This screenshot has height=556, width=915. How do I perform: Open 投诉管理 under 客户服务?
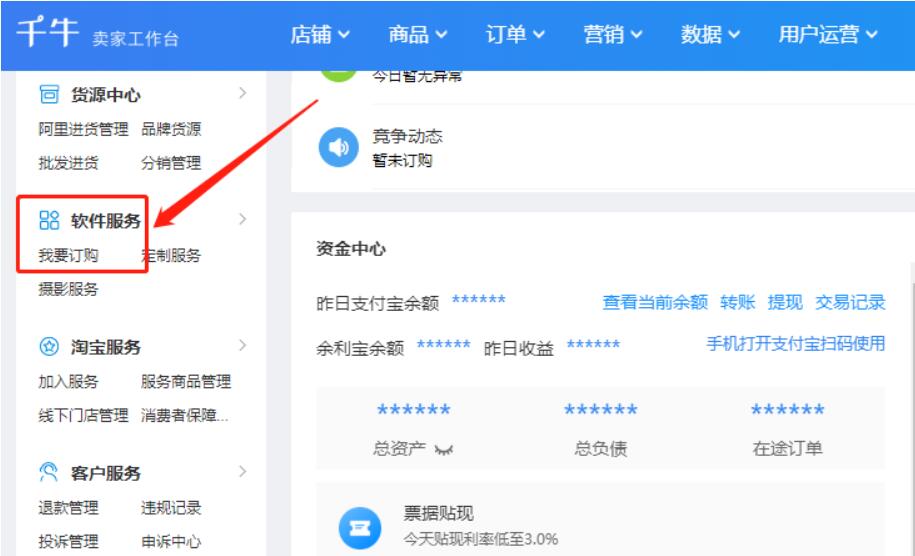pyautogui.click(x=68, y=541)
